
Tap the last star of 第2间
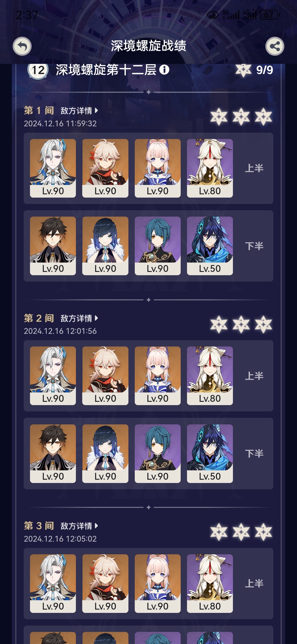pos(263,324)
